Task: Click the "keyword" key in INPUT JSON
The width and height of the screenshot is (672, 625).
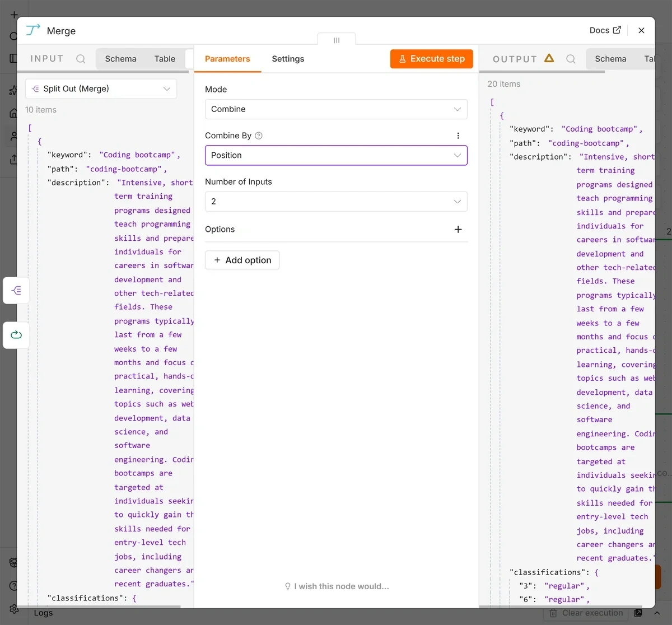Action: [x=69, y=155]
